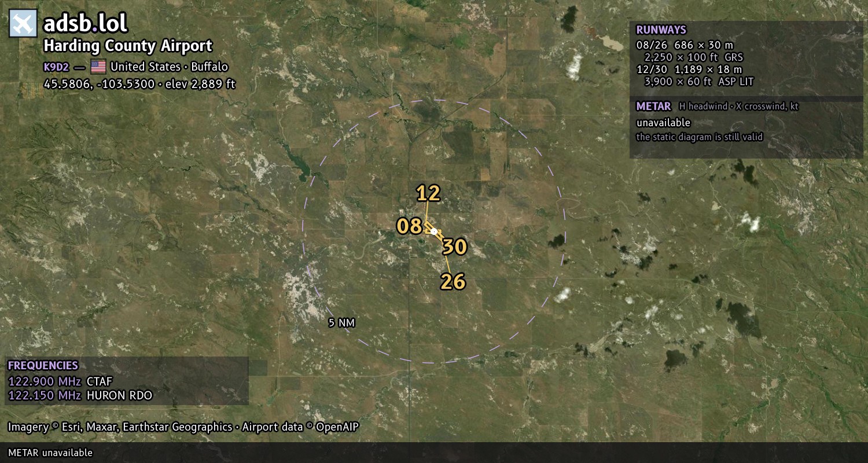Click the runway 26 end label
This screenshot has width=868, height=463.
[x=453, y=281]
